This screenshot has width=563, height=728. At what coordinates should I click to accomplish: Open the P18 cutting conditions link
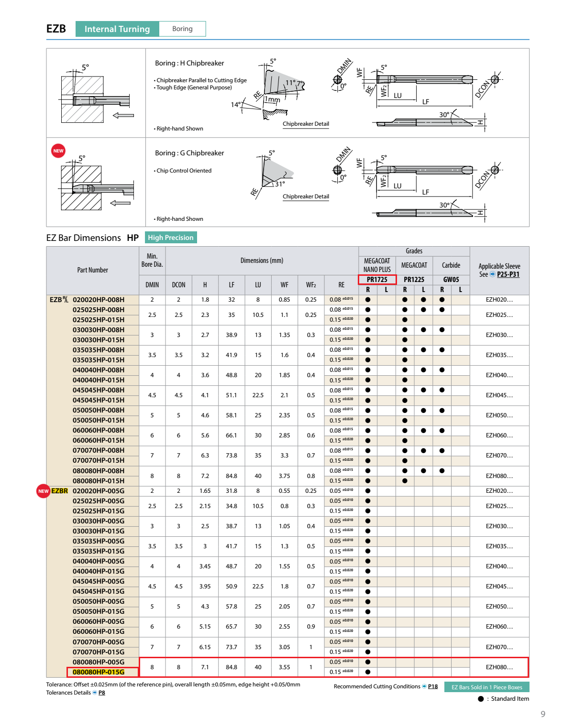[433, 686]
